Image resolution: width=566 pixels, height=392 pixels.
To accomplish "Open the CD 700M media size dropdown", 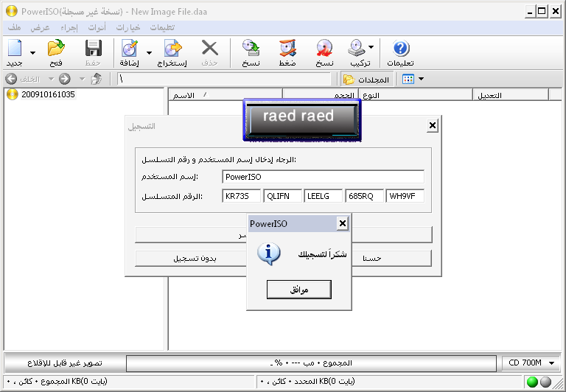I will [x=530, y=363].
